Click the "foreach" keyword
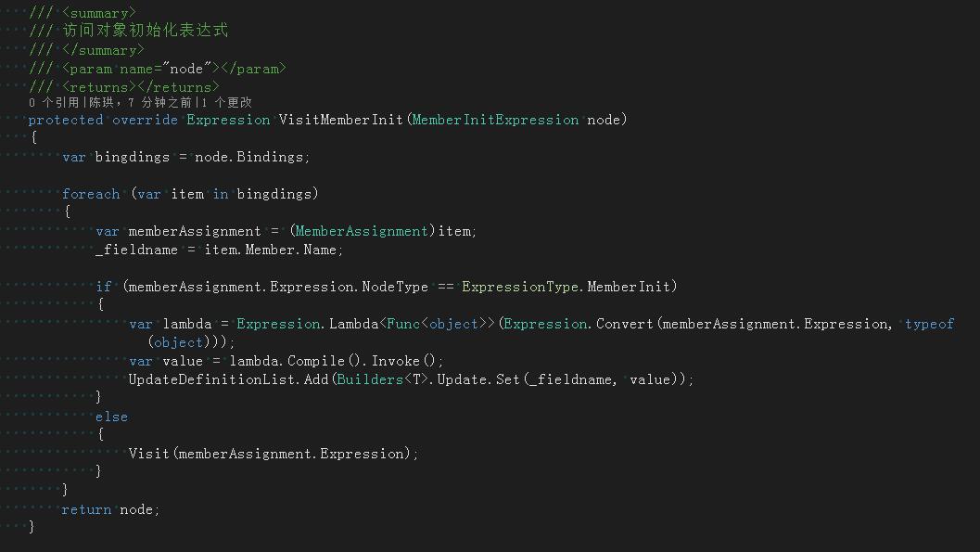Screen dimensions: 980x552 coord(91,194)
